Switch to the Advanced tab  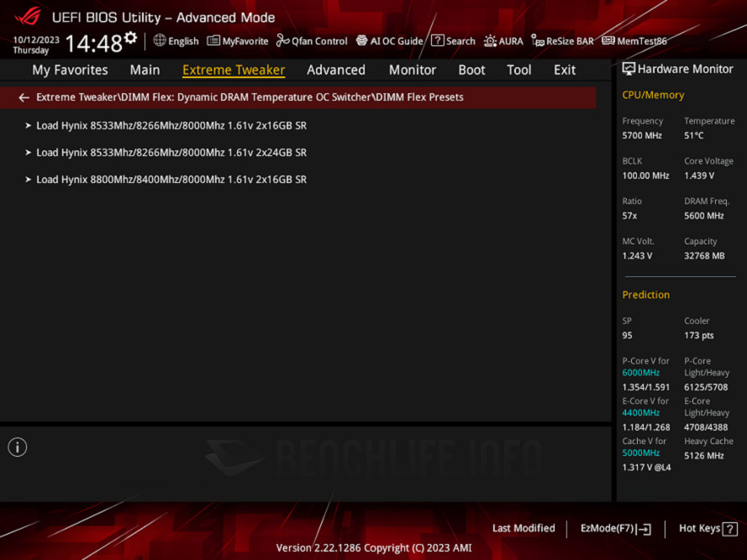335,70
